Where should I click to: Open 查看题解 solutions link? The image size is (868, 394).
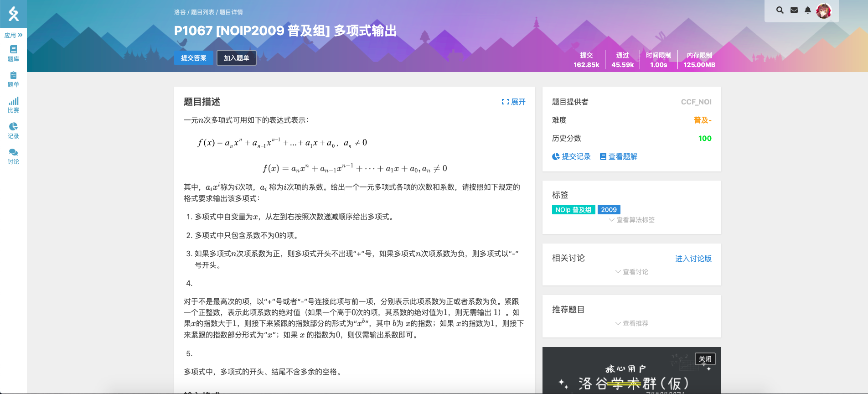point(619,156)
